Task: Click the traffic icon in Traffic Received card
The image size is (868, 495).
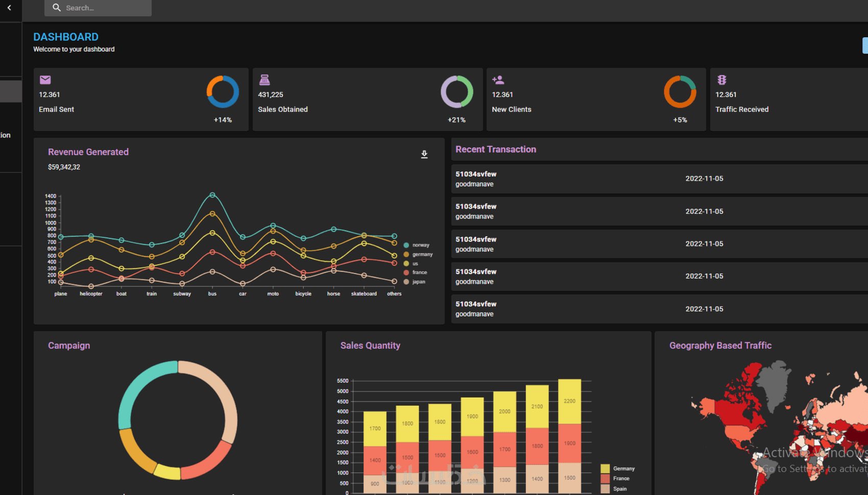Action: pos(721,80)
